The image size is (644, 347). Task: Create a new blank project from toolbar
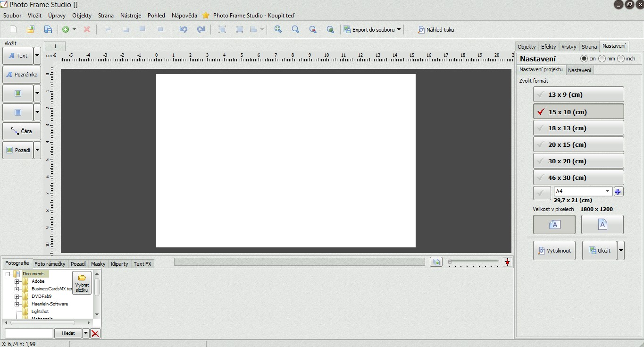click(13, 29)
